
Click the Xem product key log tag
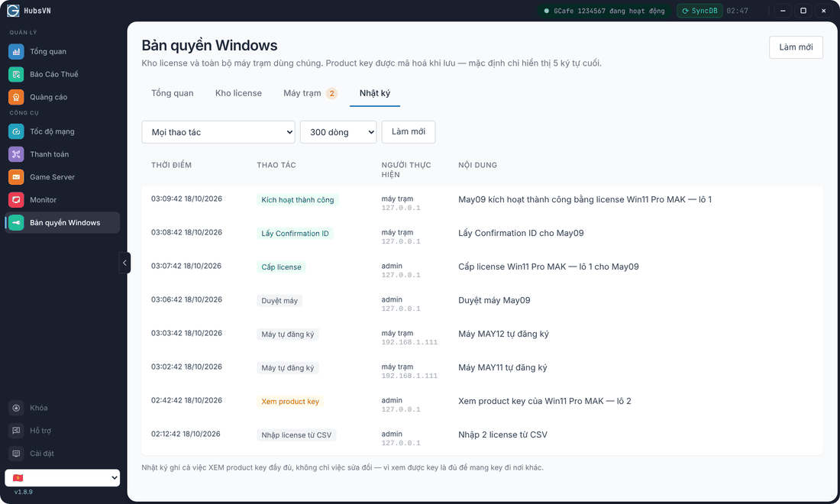290,402
